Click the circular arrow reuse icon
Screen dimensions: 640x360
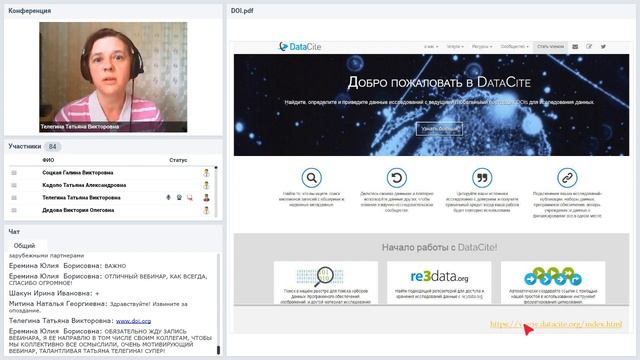[x=397, y=178]
